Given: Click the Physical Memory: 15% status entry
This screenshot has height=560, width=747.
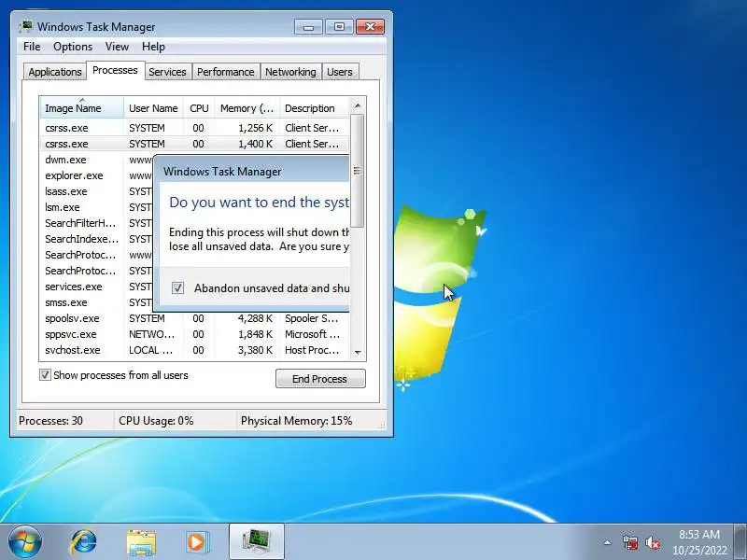Looking at the screenshot, I should (296, 421).
